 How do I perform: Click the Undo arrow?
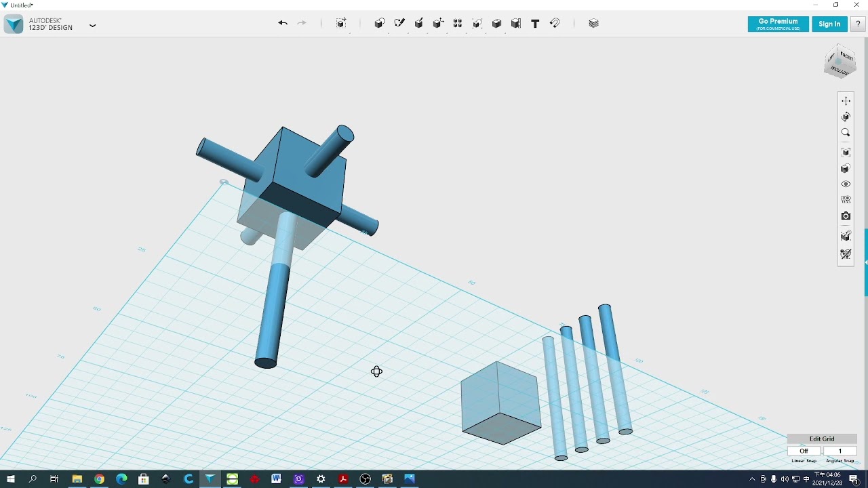click(x=283, y=24)
